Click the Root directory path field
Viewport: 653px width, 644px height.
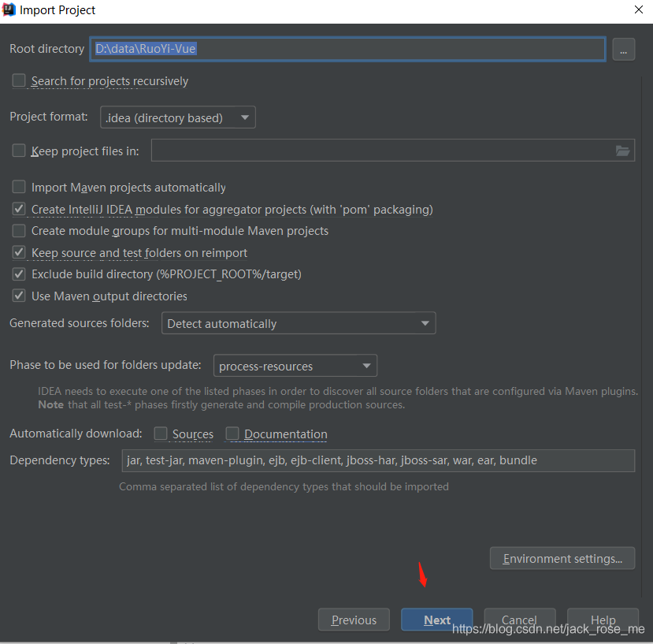pyautogui.click(x=347, y=49)
